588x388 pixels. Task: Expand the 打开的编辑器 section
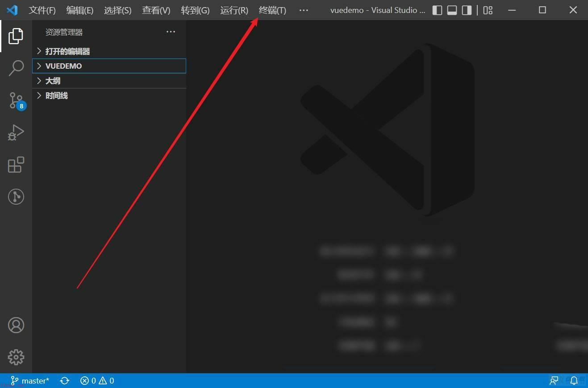(109, 51)
